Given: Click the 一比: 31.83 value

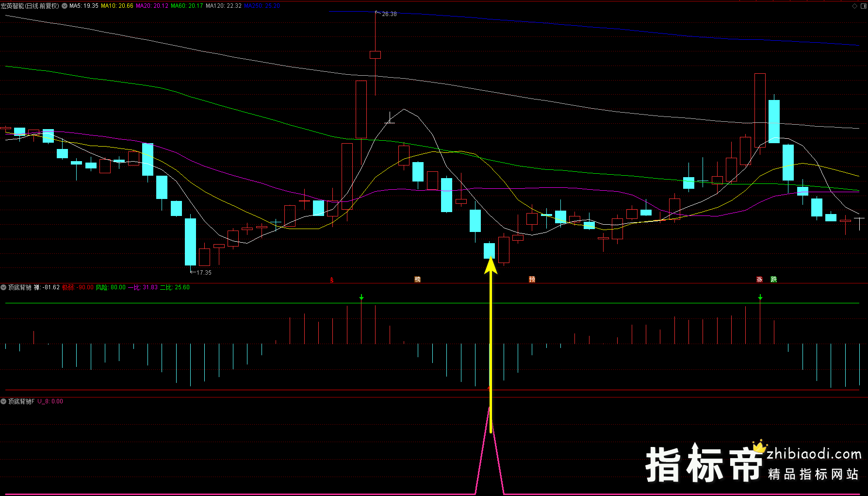Looking at the screenshot, I should (x=143, y=287).
